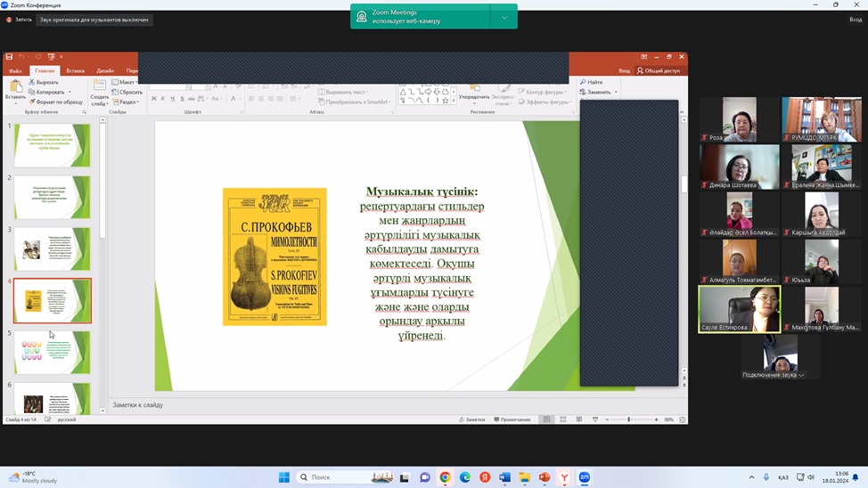Image resolution: width=868 pixels, height=488 pixels.
Task: Expand the Zoom Meetings webcam notification chevron
Action: [504, 17]
